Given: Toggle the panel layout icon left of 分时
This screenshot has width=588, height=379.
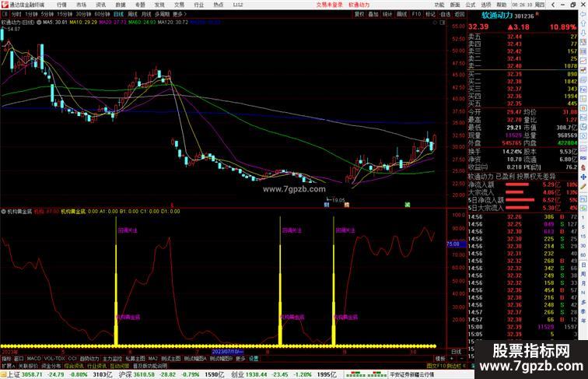Looking at the screenshot, I should click(5, 14).
